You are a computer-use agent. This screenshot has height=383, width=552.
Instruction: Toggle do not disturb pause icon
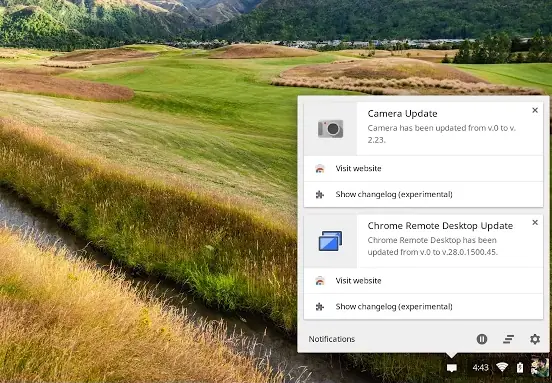click(482, 339)
